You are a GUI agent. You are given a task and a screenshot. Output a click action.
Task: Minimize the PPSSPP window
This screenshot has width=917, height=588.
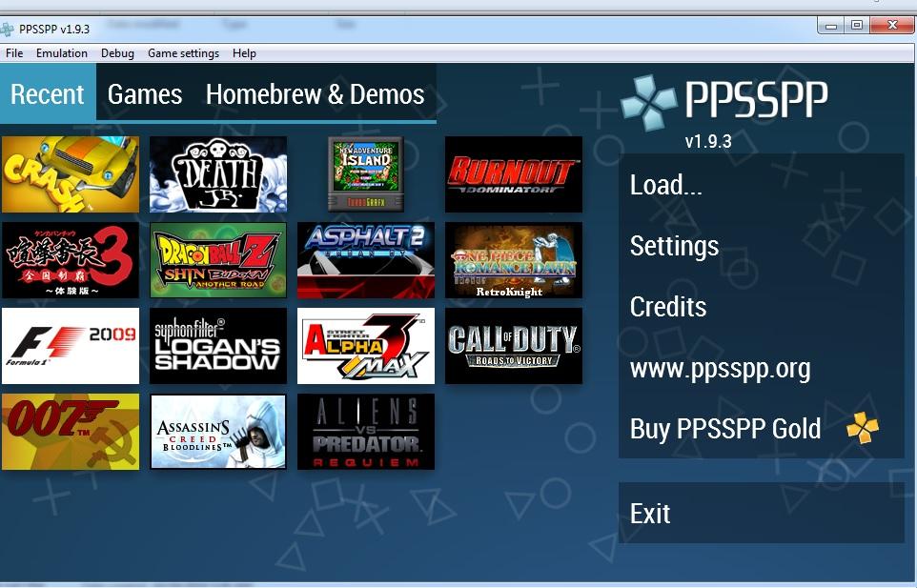pyautogui.click(x=830, y=25)
